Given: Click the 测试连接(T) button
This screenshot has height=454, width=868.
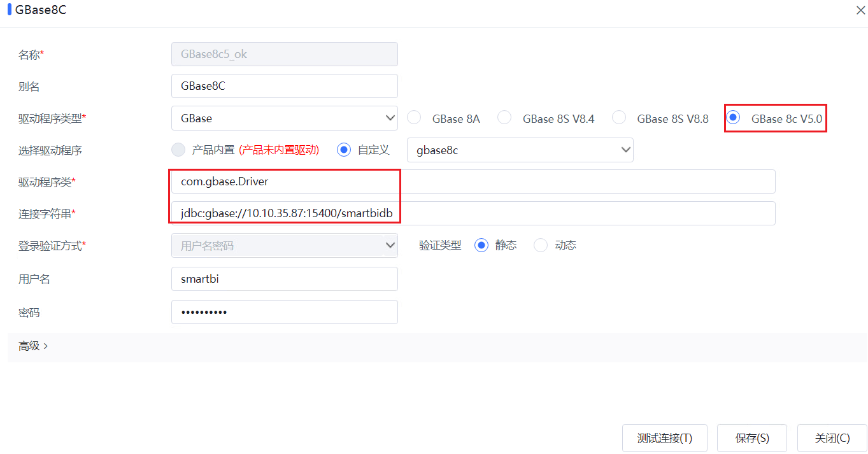Looking at the screenshot, I should coord(665,438).
